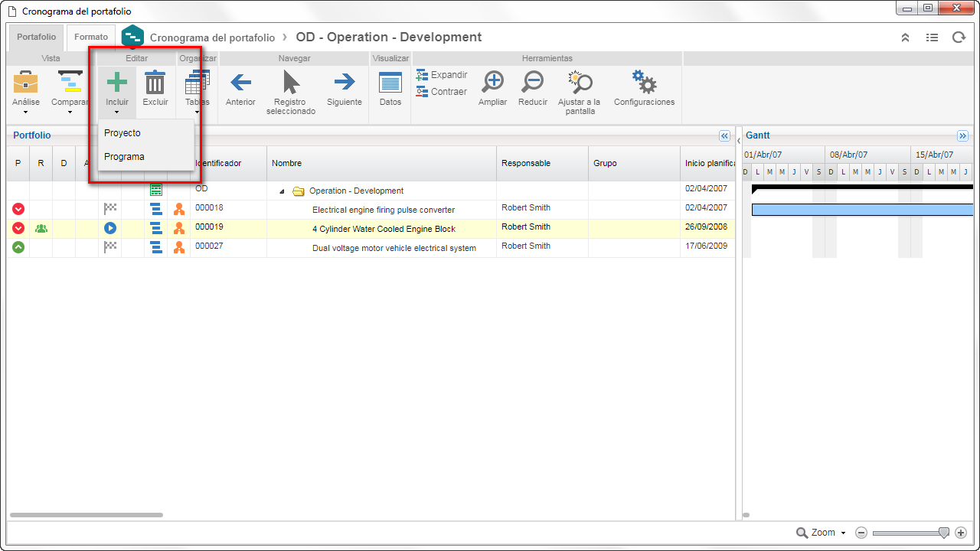Click the zoom slider handle
This screenshot has width=980, height=551.
tap(944, 533)
